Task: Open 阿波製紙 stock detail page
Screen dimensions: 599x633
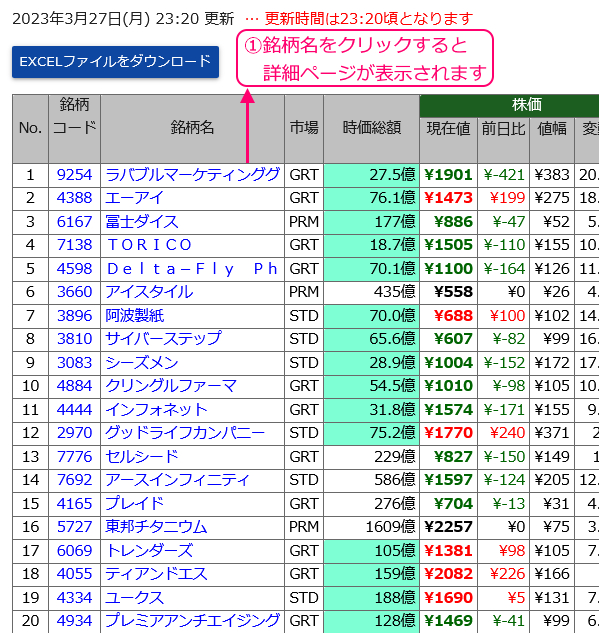Action: [134, 315]
